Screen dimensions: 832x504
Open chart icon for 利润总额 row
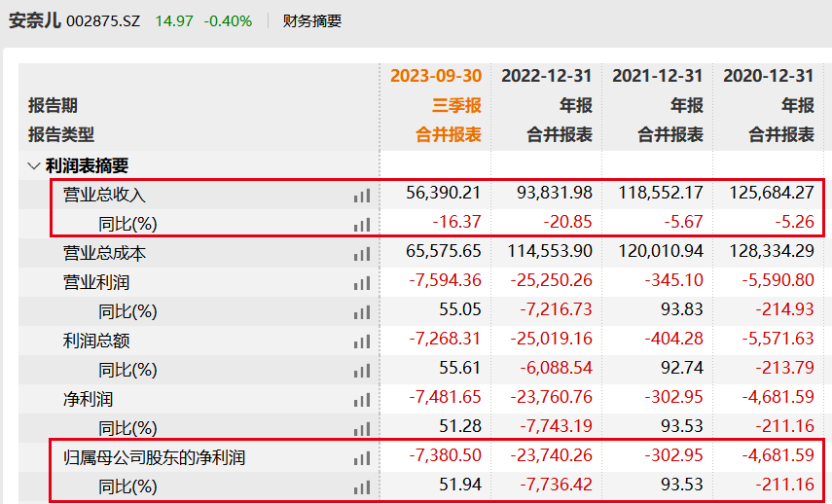(362, 342)
